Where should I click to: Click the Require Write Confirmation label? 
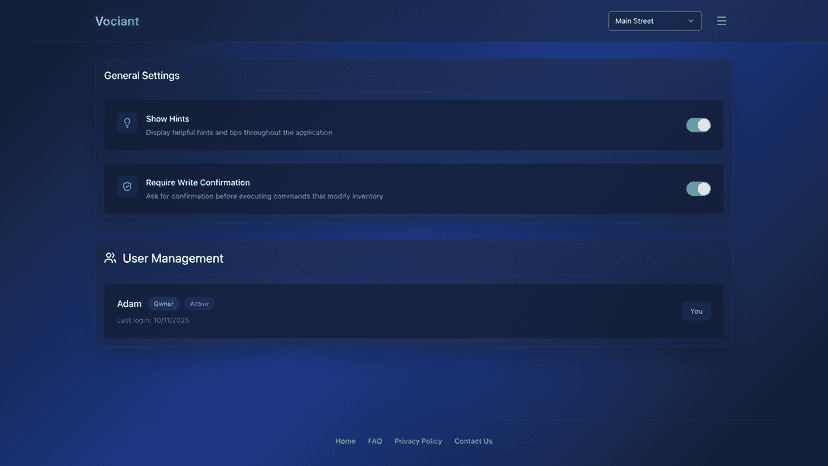198,182
